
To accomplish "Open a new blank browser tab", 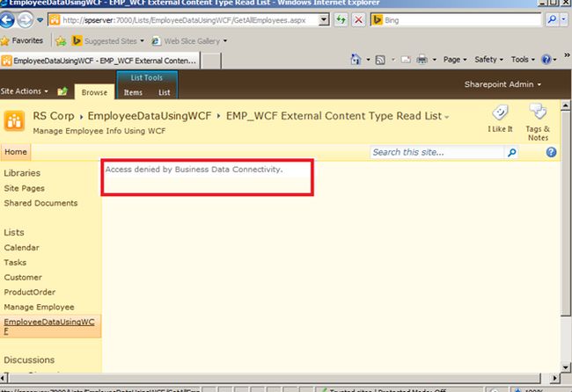I will (210, 61).
